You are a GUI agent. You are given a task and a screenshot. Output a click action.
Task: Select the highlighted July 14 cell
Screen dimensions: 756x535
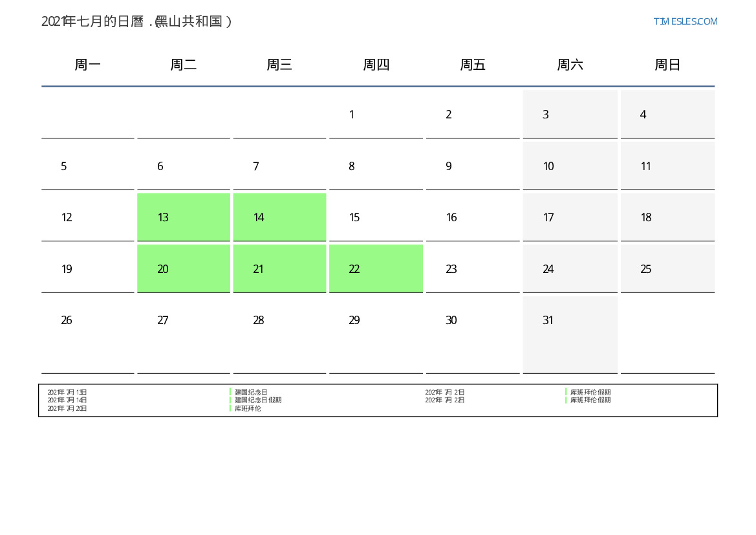(x=279, y=217)
